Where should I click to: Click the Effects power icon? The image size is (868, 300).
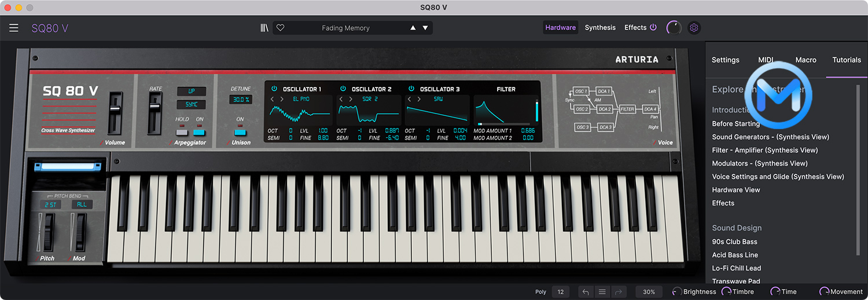(x=653, y=28)
